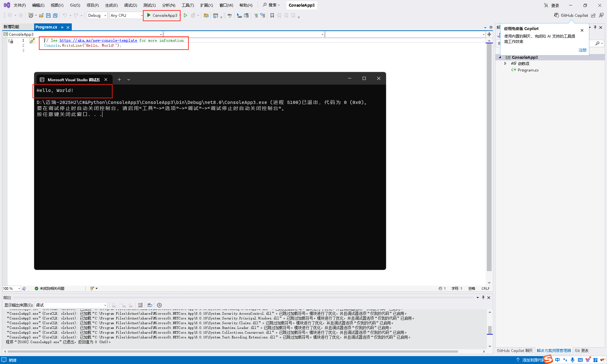Screen dimensions: 607x364
Task: Open the 生成(B) menu
Action: (x=112, y=5)
